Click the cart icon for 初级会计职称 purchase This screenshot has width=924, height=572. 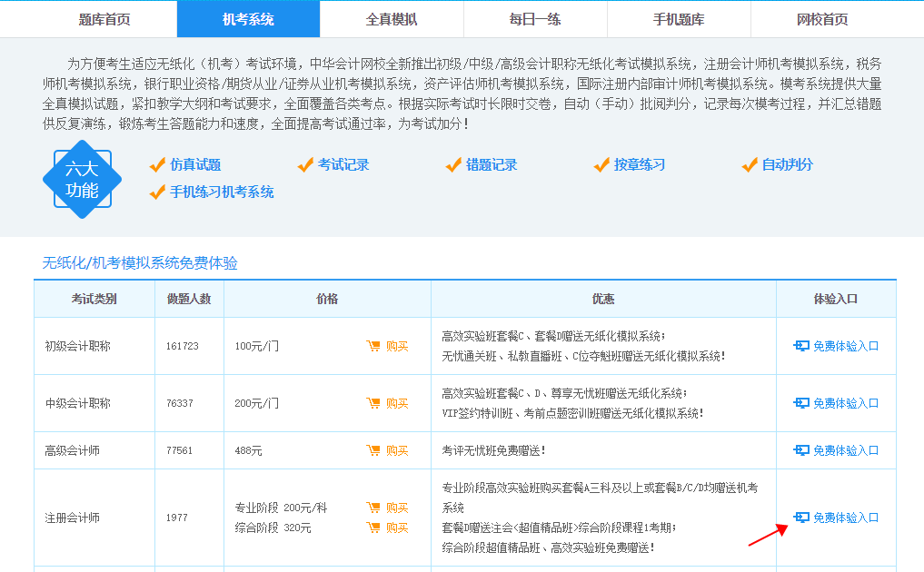click(375, 345)
